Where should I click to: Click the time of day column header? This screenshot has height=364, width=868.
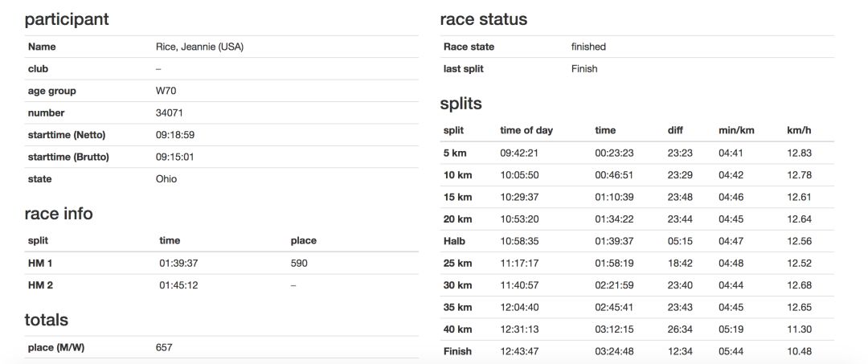tap(526, 130)
